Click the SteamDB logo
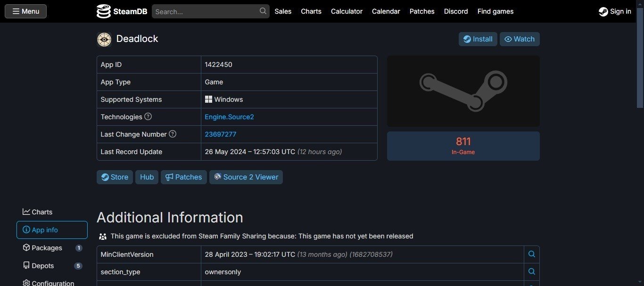Screen dimensions: 644x286 pyautogui.click(x=122, y=11)
